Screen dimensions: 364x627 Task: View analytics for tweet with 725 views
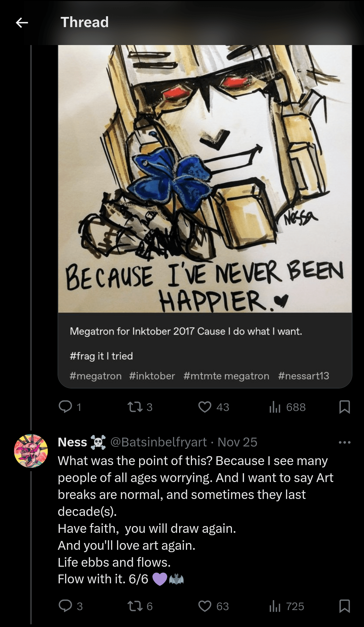[275, 606]
